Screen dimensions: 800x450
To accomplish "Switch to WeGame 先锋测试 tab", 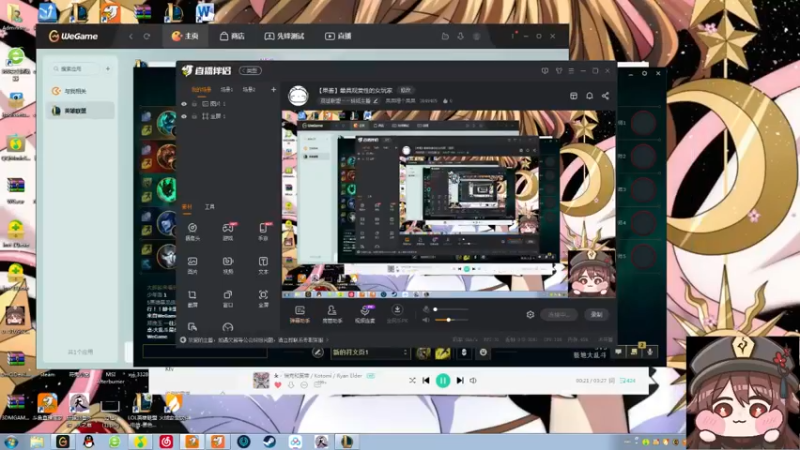I will click(x=284, y=36).
